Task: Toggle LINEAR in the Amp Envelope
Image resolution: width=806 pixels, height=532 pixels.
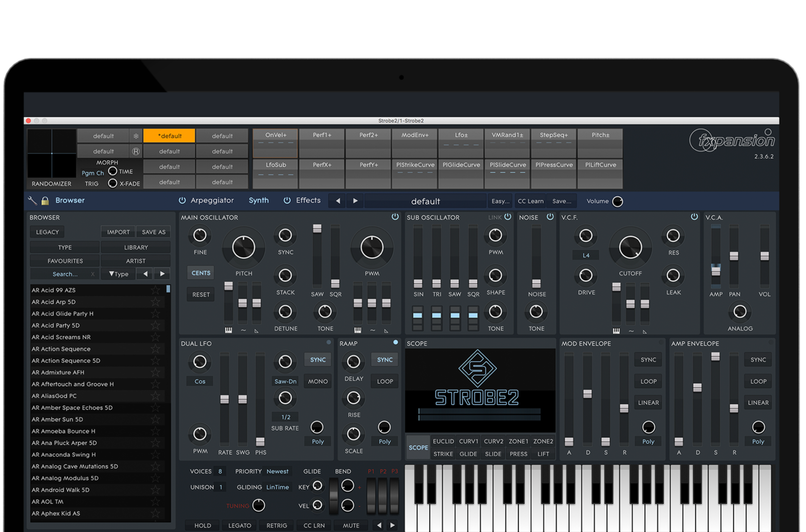Action: point(758,403)
